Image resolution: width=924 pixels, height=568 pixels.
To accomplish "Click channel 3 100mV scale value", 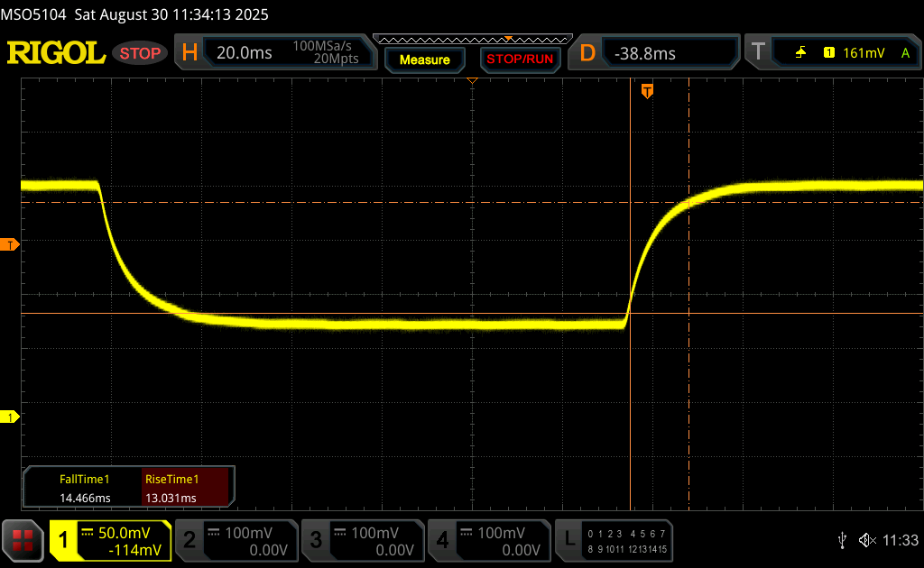I will point(375,533).
